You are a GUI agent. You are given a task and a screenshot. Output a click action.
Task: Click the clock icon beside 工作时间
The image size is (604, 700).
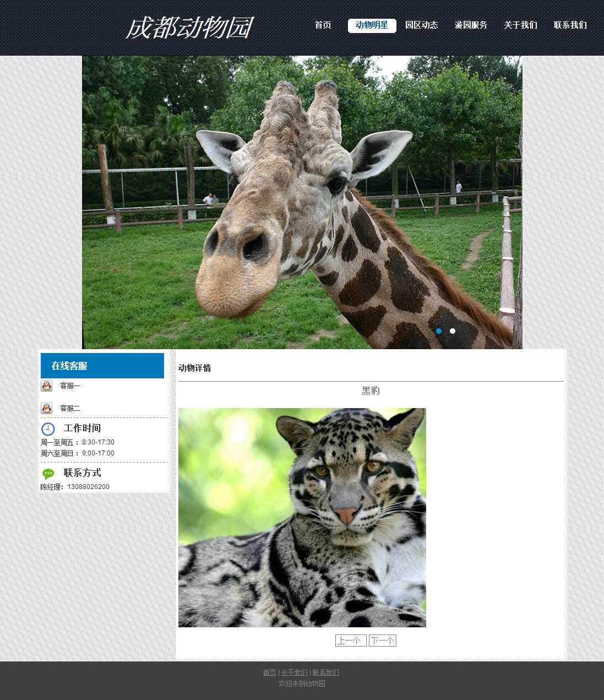pos(48,429)
